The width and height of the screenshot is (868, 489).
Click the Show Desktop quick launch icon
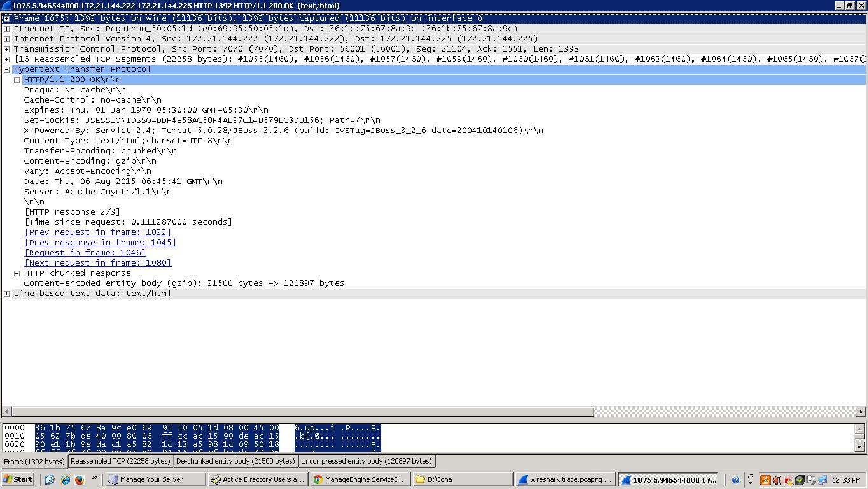(x=50, y=479)
